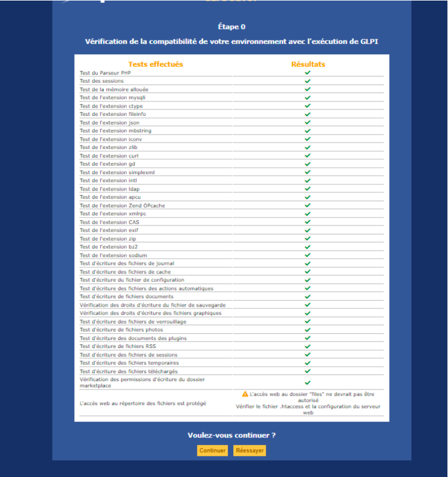Click the checkmark for Zend OPcache extension

click(308, 205)
